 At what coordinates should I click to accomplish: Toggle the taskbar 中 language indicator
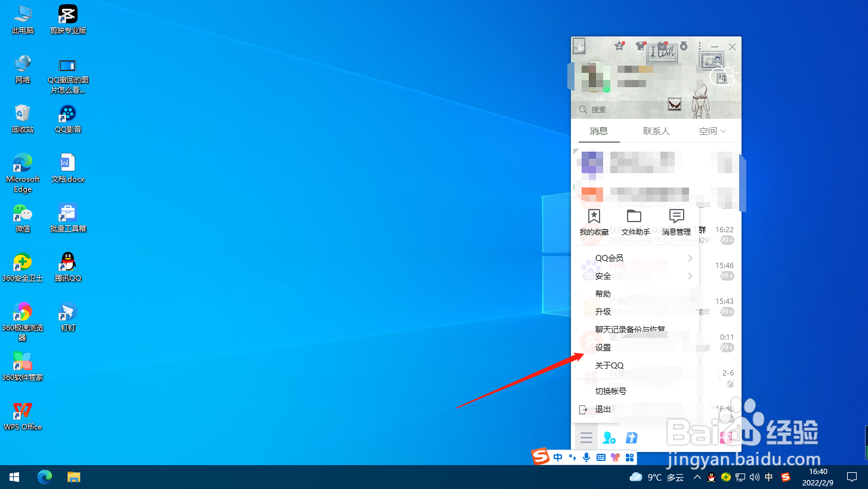coord(769,477)
